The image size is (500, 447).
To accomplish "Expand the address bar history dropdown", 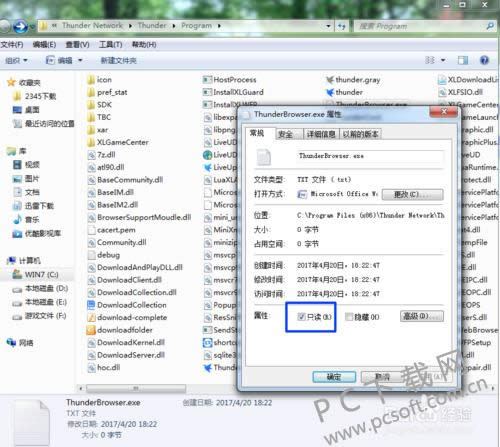I will pyautogui.click(x=328, y=26).
